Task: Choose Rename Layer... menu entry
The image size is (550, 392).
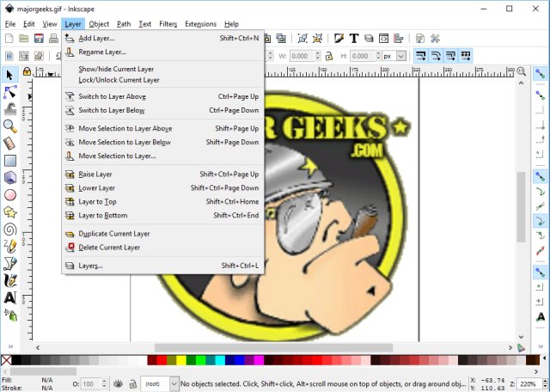Action: click(162, 52)
